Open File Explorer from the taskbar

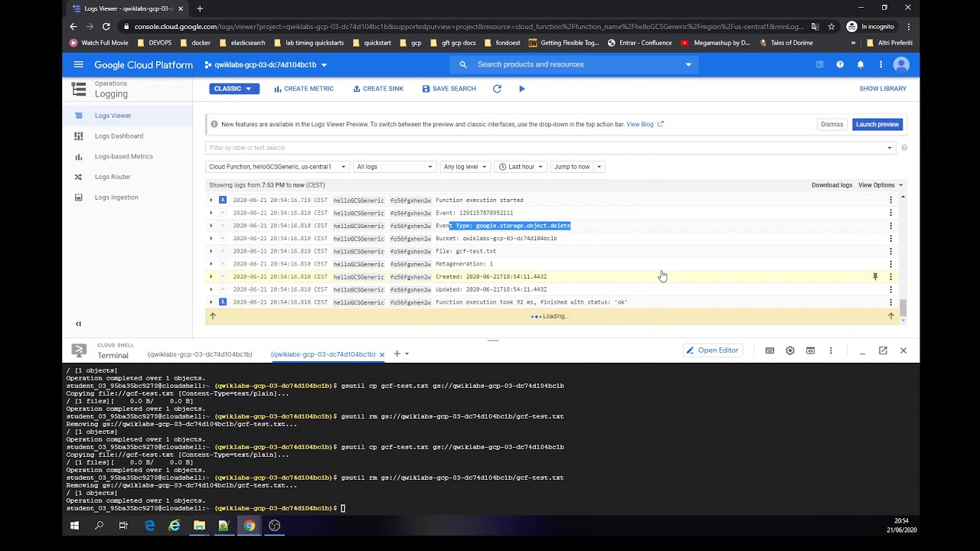tap(199, 526)
